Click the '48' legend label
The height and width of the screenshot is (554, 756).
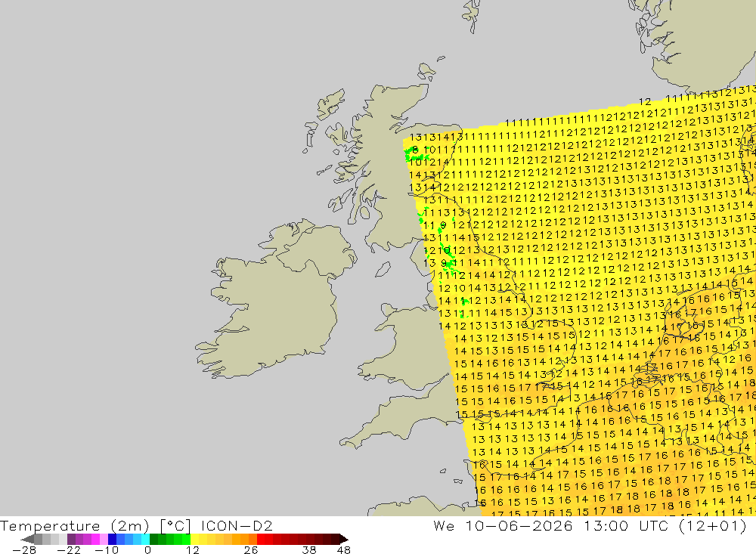tap(344, 550)
